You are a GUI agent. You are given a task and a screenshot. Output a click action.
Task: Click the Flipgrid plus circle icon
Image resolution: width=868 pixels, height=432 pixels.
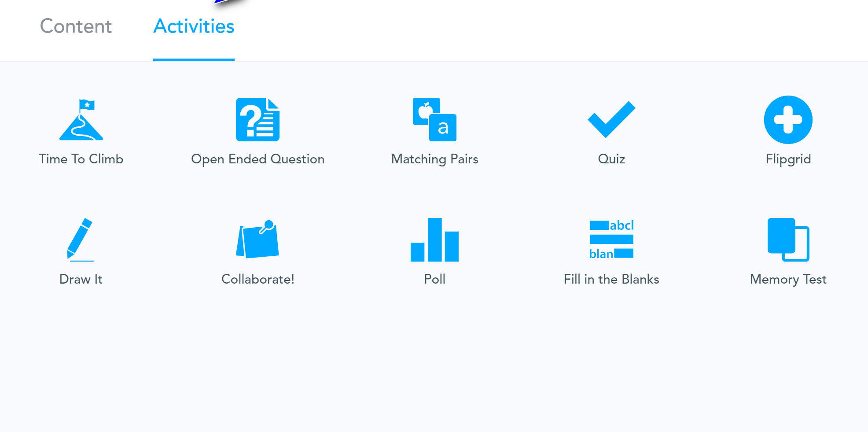pos(788,120)
